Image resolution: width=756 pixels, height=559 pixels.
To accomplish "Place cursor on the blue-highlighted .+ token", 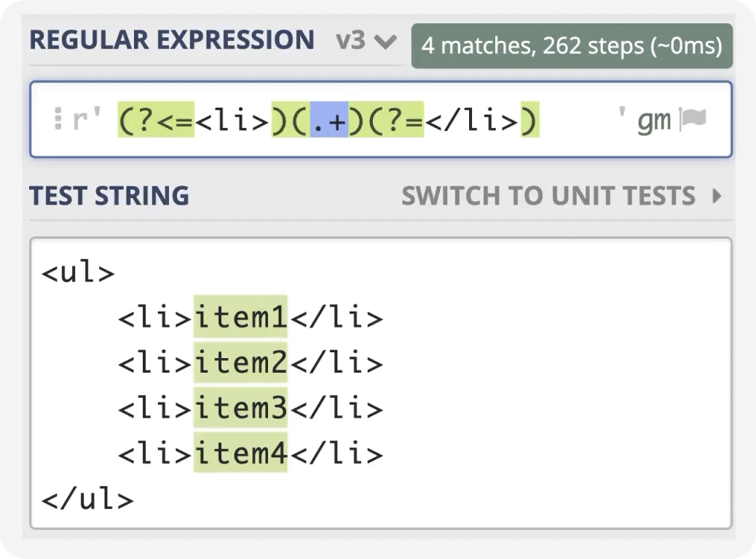I will (x=328, y=120).
